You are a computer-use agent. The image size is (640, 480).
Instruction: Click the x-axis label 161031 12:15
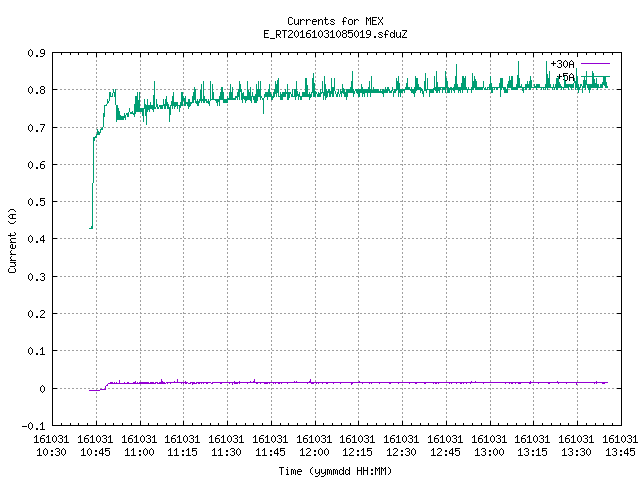[357, 446]
